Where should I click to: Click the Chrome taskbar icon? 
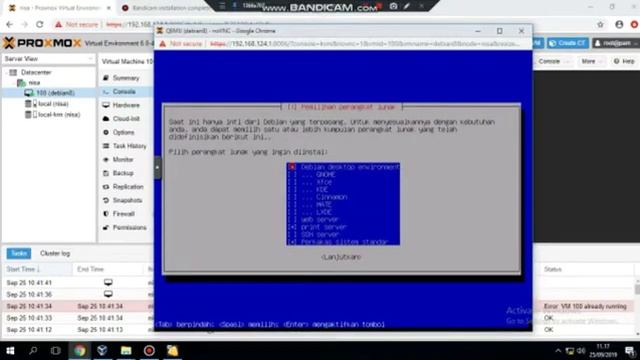tap(80, 351)
